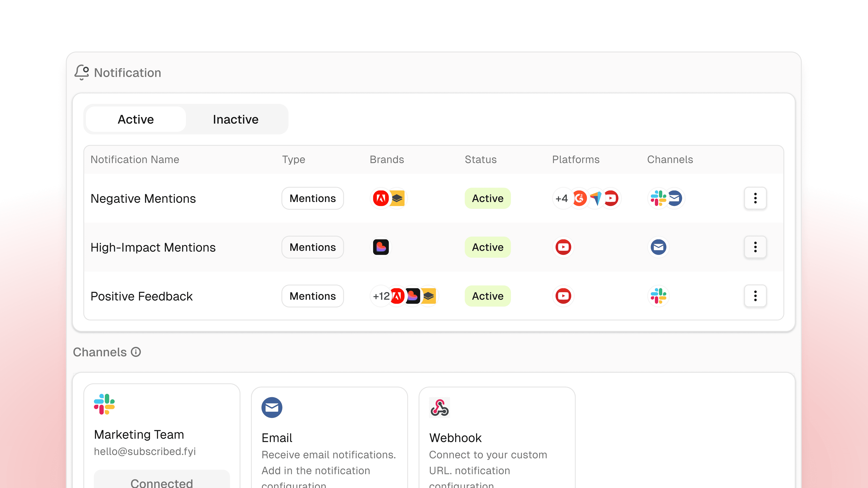Open the options menu for Negative Mentions
This screenshot has height=488, width=868.
(x=755, y=198)
